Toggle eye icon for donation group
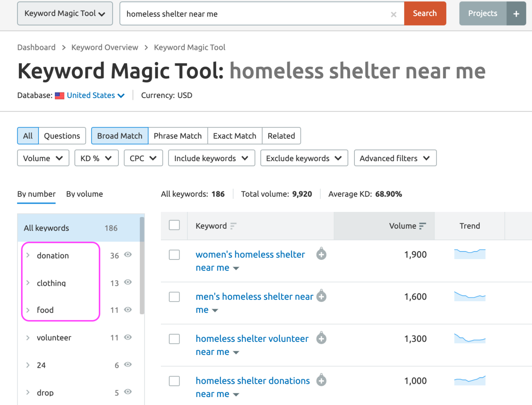532x405 pixels. [128, 254]
